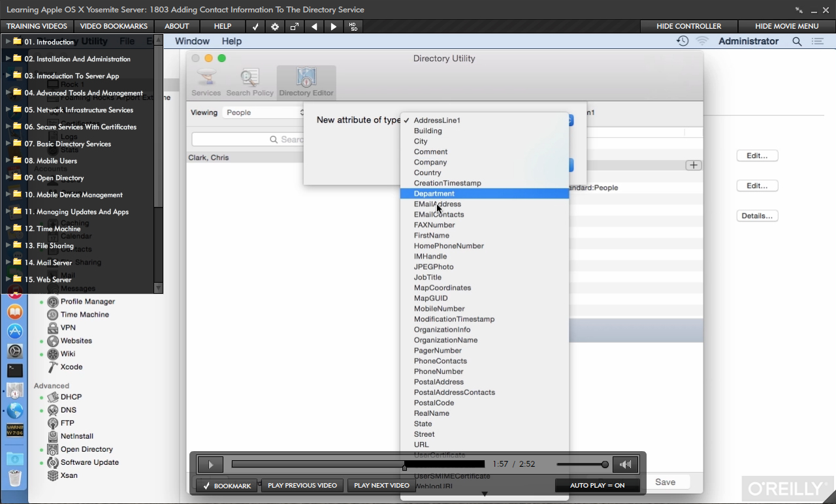Toggle Auto Play setting
Screen dimensions: 836x504
(x=597, y=486)
